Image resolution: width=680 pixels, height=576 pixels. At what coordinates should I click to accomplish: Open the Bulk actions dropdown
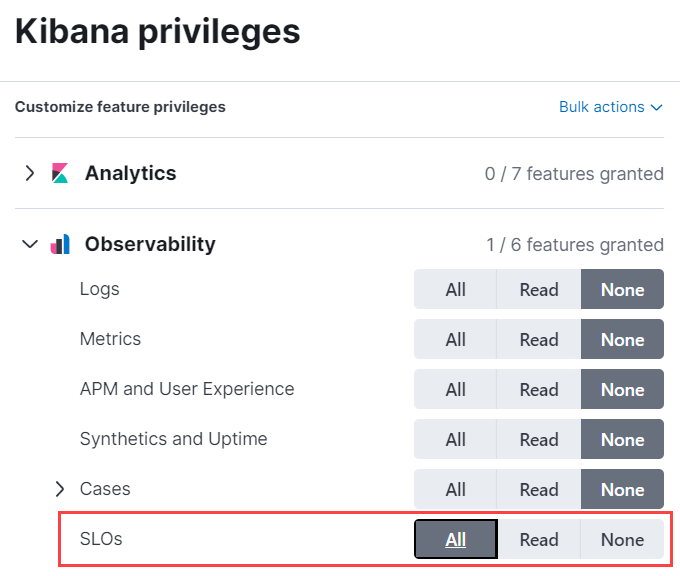point(610,107)
